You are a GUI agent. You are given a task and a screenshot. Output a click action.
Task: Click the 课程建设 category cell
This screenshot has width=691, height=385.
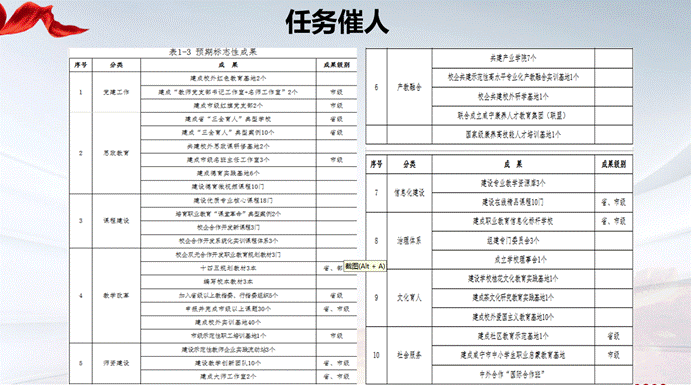click(116, 221)
